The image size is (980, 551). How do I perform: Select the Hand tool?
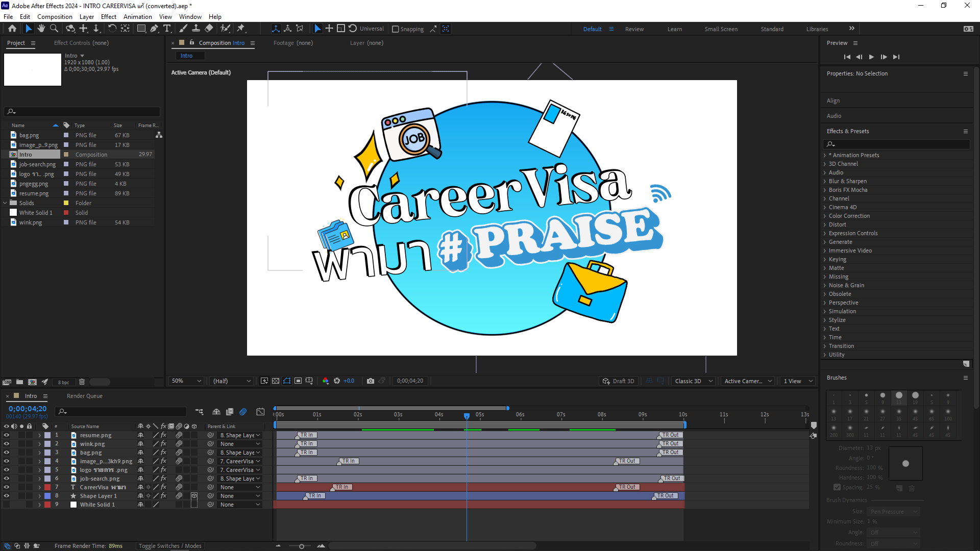point(41,29)
